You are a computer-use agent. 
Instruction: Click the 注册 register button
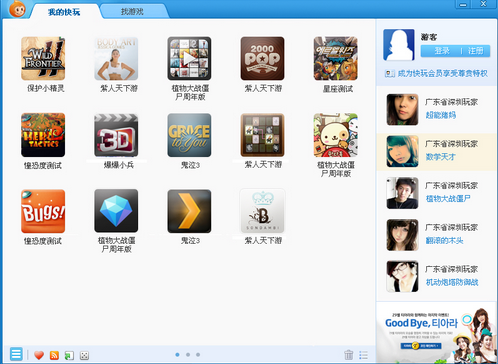(x=476, y=51)
